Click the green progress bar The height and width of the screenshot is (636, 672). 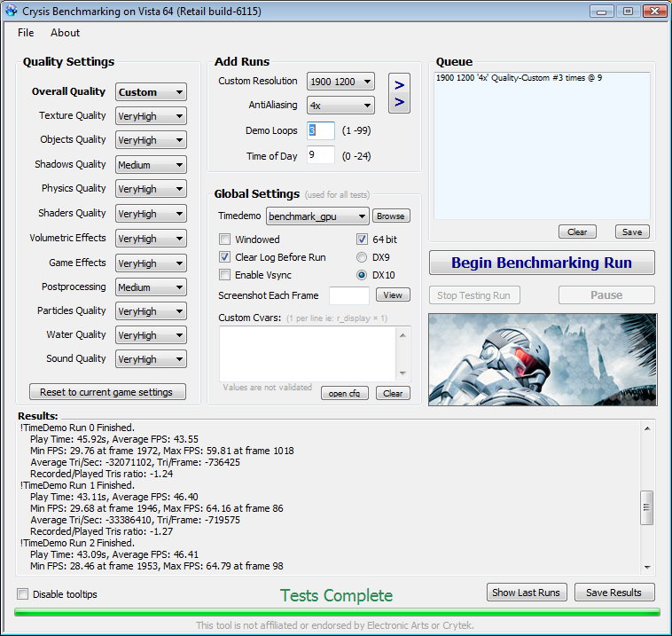tap(337, 612)
